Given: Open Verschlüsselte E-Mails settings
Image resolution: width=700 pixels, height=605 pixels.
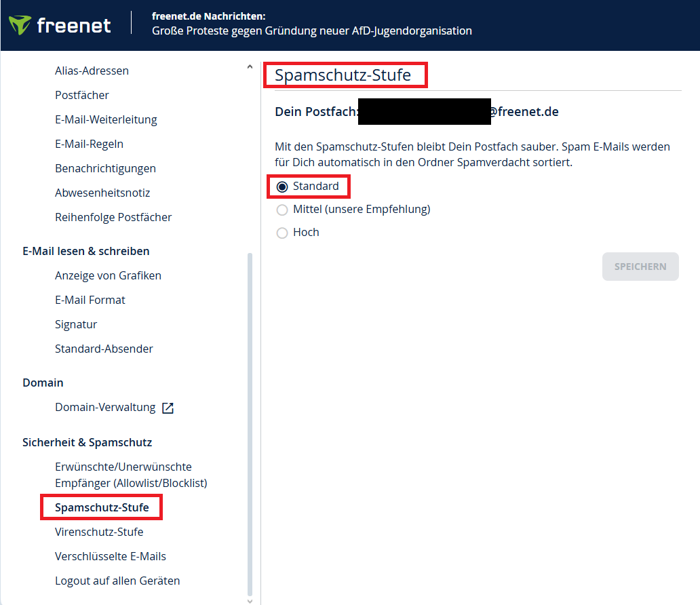Looking at the screenshot, I should 111,556.
